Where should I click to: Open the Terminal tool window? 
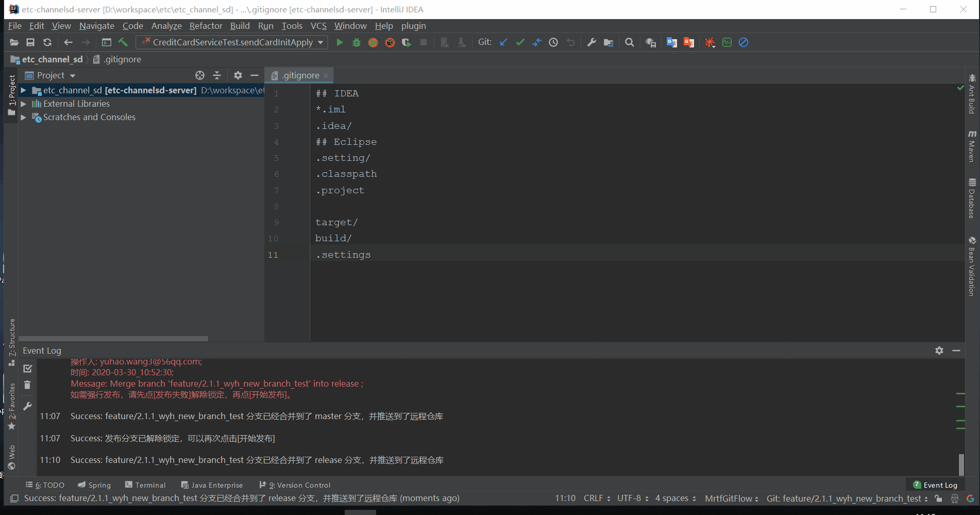coord(145,485)
